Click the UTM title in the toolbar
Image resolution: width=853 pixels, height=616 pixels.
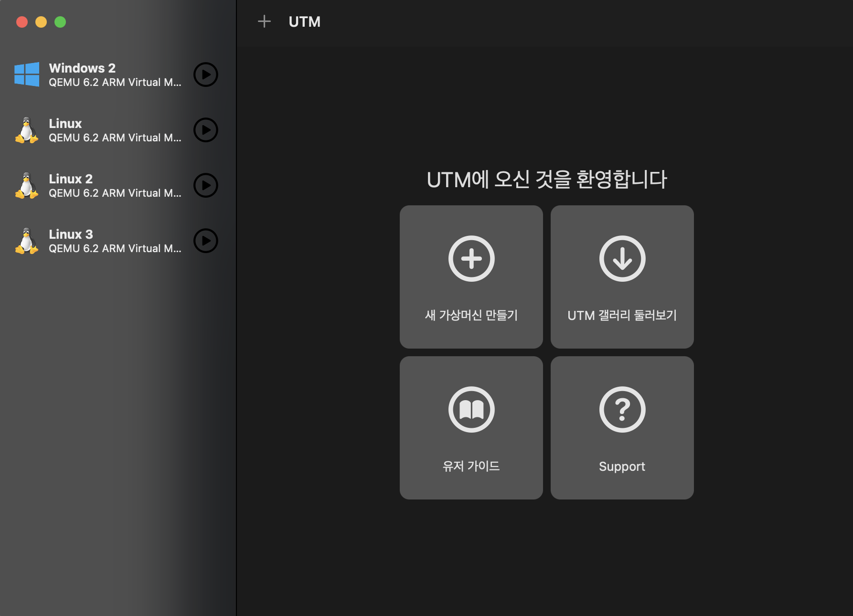click(305, 21)
